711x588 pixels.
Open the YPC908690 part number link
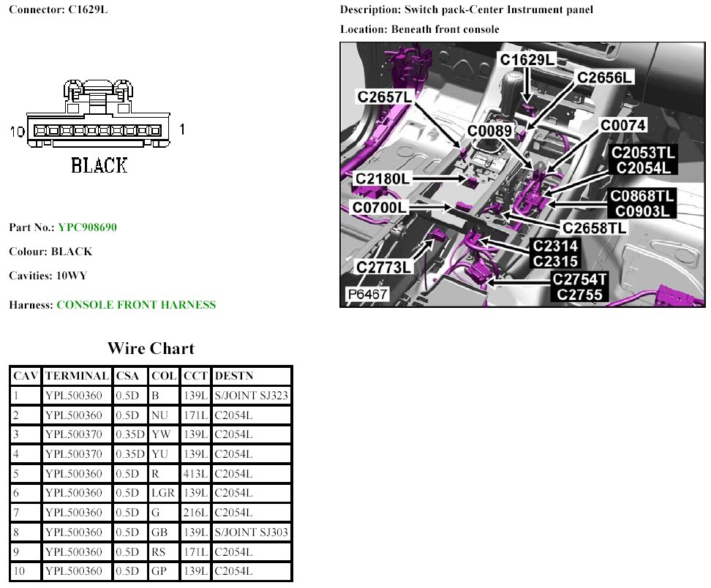click(x=87, y=227)
